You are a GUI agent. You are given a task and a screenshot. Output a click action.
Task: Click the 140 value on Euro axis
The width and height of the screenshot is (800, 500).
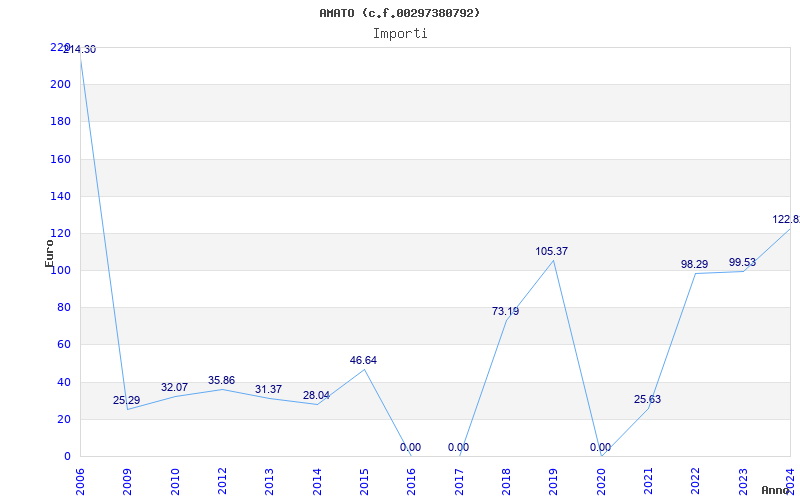pyautogui.click(x=60, y=196)
